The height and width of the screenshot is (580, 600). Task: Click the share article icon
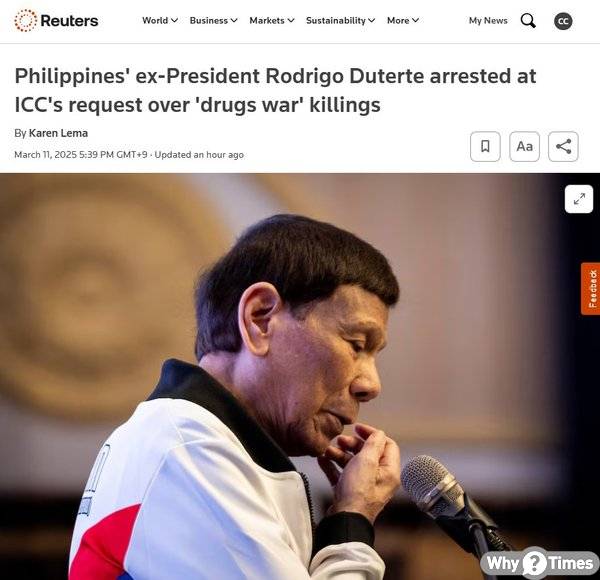tap(563, 147)
